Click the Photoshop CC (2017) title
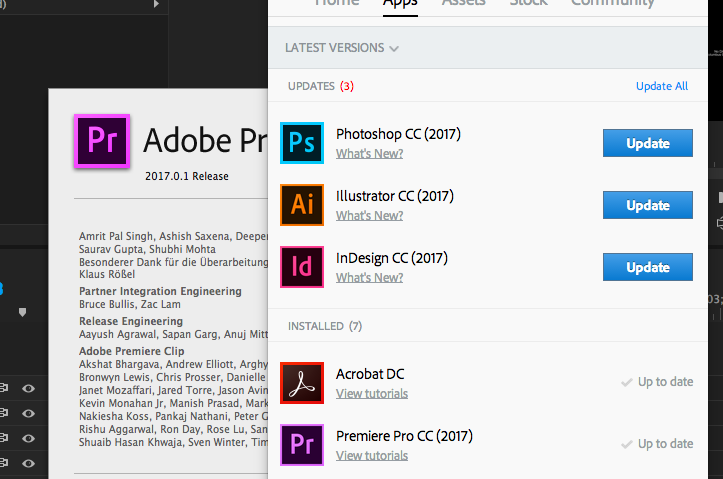723x479 pixels. pos(398,134)
